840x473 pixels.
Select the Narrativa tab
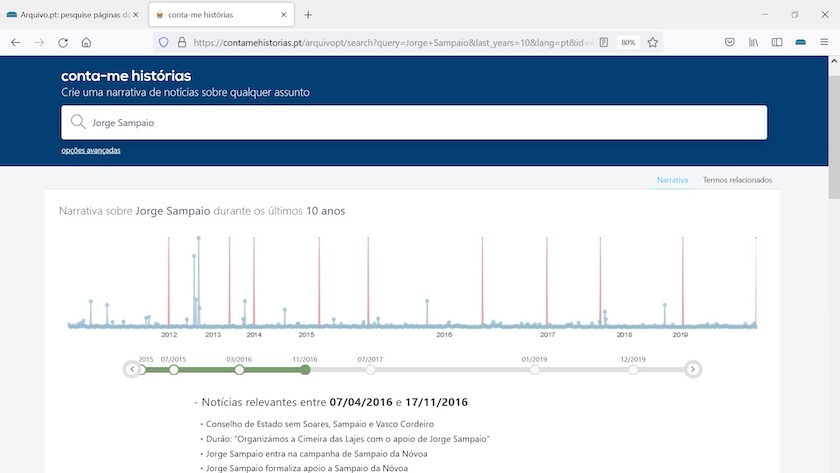click(672, 180)
